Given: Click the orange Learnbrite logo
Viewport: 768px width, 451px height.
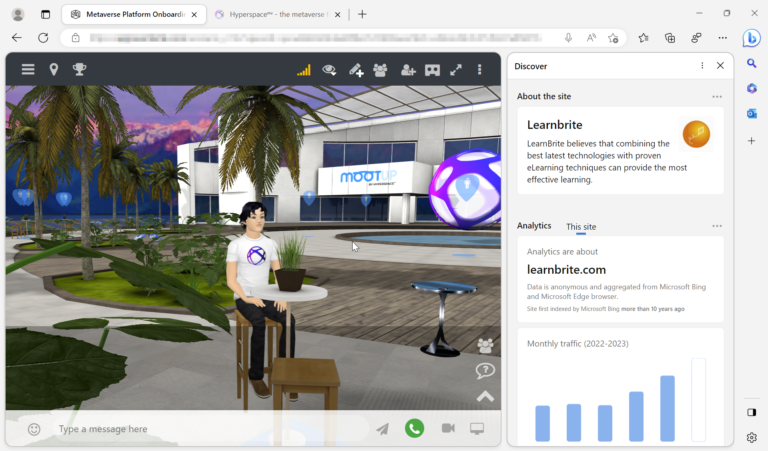Looking at the screenshot, I should 696,134.
